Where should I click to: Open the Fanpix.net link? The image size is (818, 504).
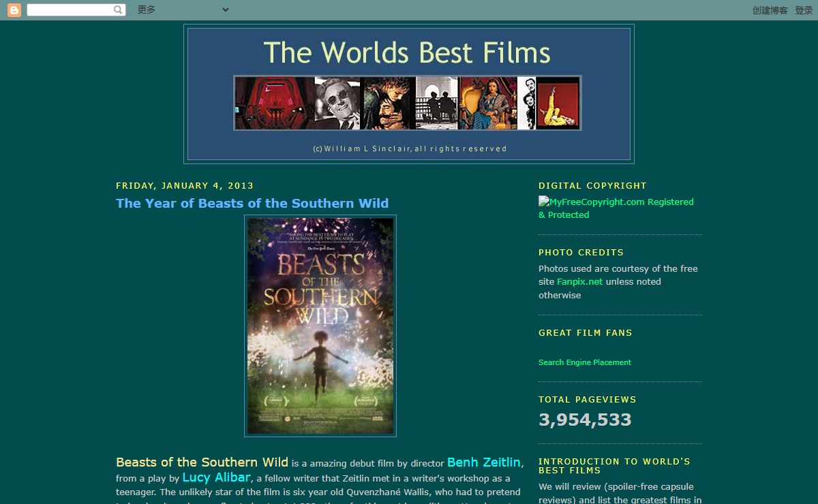tap(579, 281)
